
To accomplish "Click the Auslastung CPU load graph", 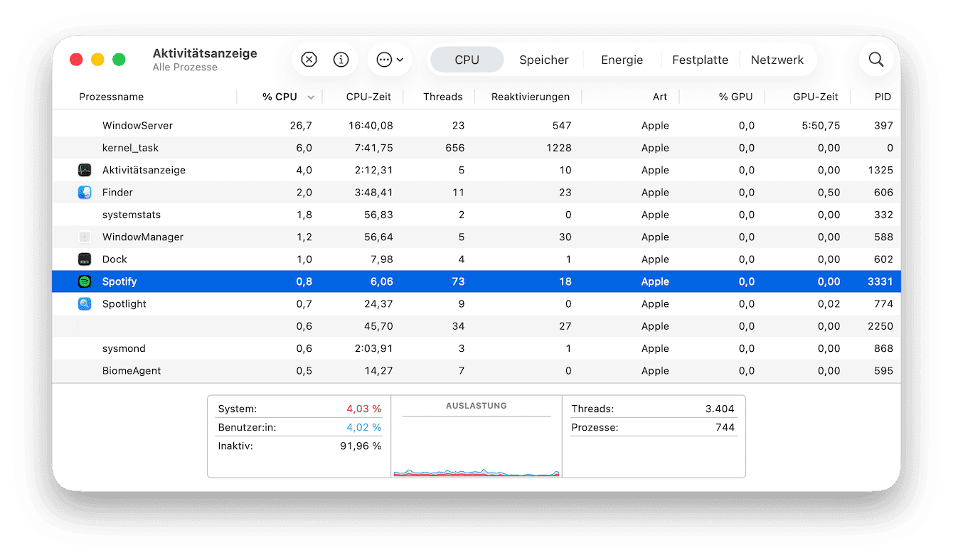I will point(477,444).
